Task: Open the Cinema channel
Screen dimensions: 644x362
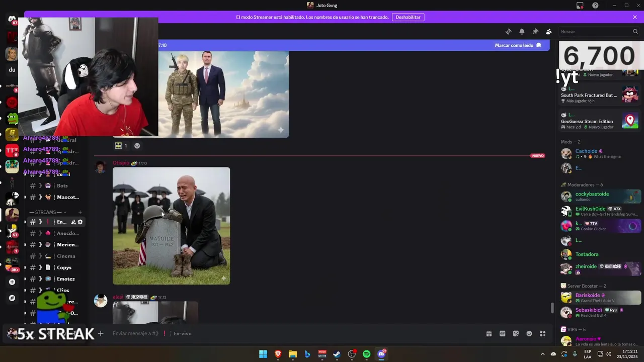Action: (x=55, y=256)
